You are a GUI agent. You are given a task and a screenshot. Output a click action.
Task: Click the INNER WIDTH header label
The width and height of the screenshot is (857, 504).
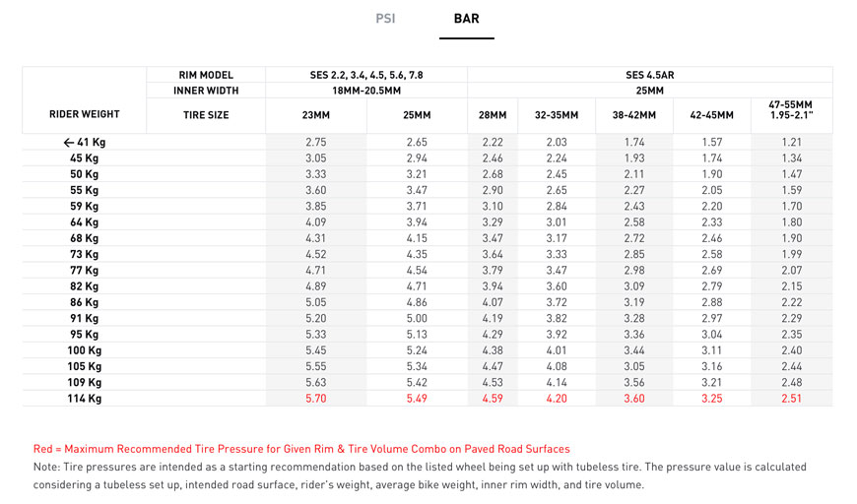pyautogui.click(x=206, y=91)
